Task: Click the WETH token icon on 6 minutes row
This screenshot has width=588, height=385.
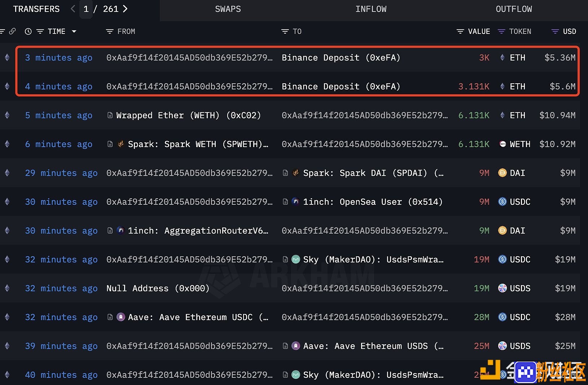Action: pyautogui.click(x=503, y=144)
